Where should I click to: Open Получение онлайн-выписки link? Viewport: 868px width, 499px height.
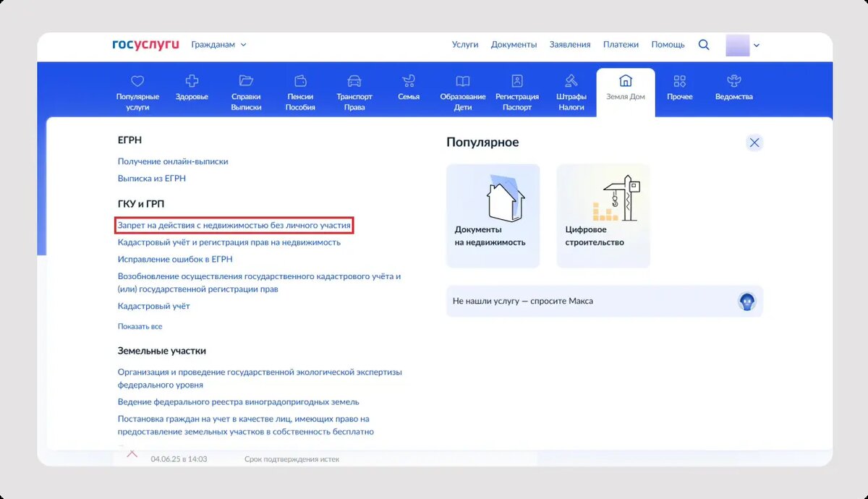[x=173, y=161]
